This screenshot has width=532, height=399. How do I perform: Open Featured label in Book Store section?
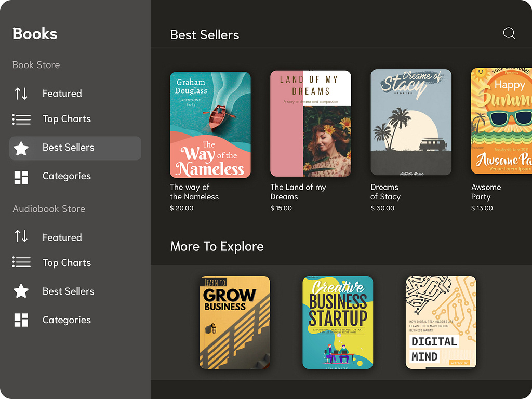(x=62, y=94)
